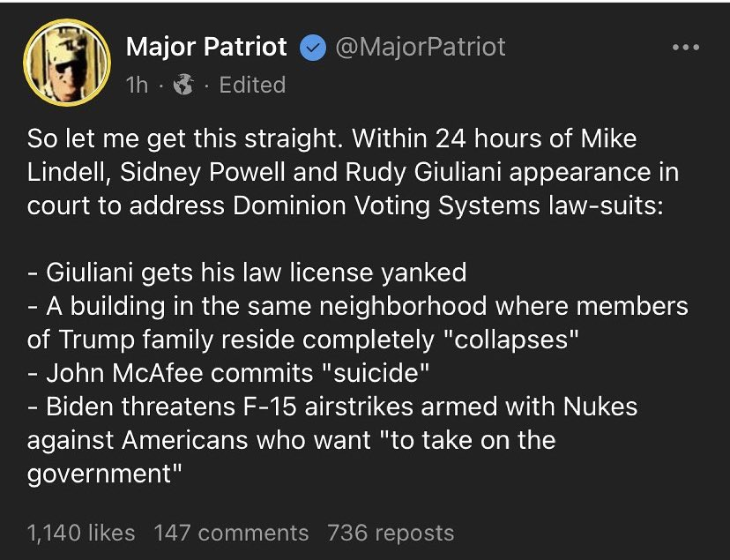Click the 1h post timestamp
The height and width of the screenshot is (560, 730).
click(138, 86)
